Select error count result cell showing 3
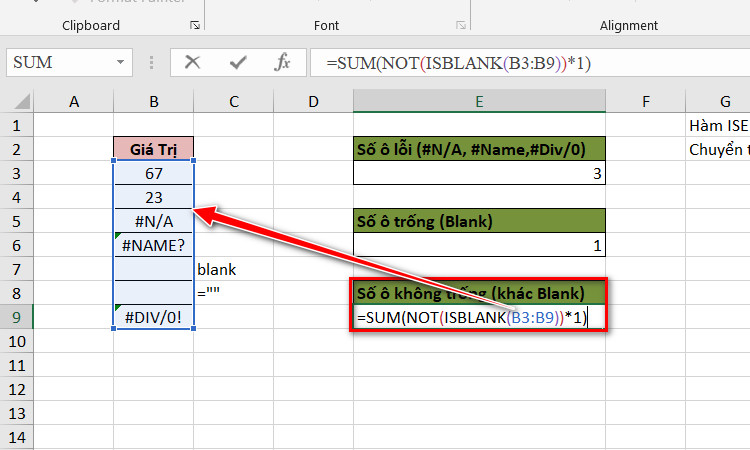Screen dimensions: 750x450 [x=479, y=173]
